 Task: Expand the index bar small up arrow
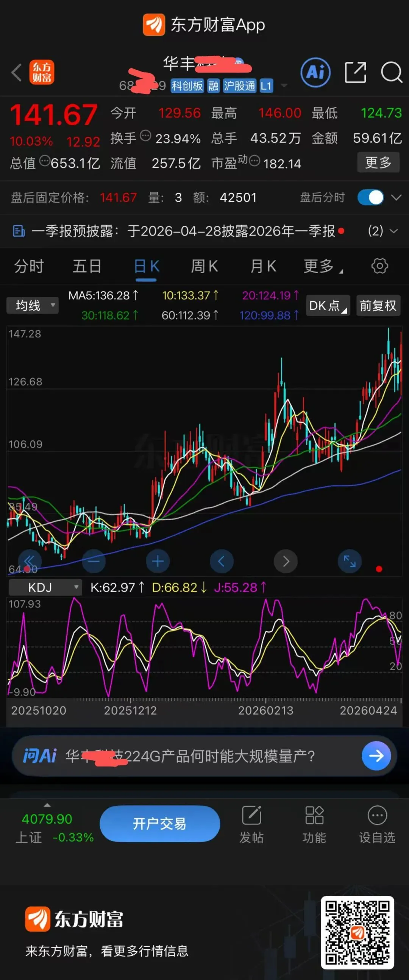pos(47,805)
